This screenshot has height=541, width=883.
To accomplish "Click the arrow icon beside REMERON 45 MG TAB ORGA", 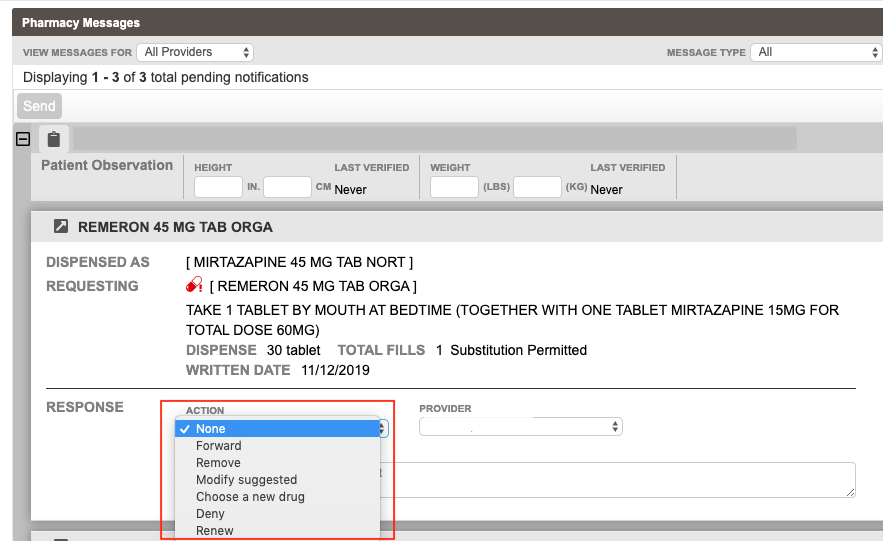I will click(61, 227).
